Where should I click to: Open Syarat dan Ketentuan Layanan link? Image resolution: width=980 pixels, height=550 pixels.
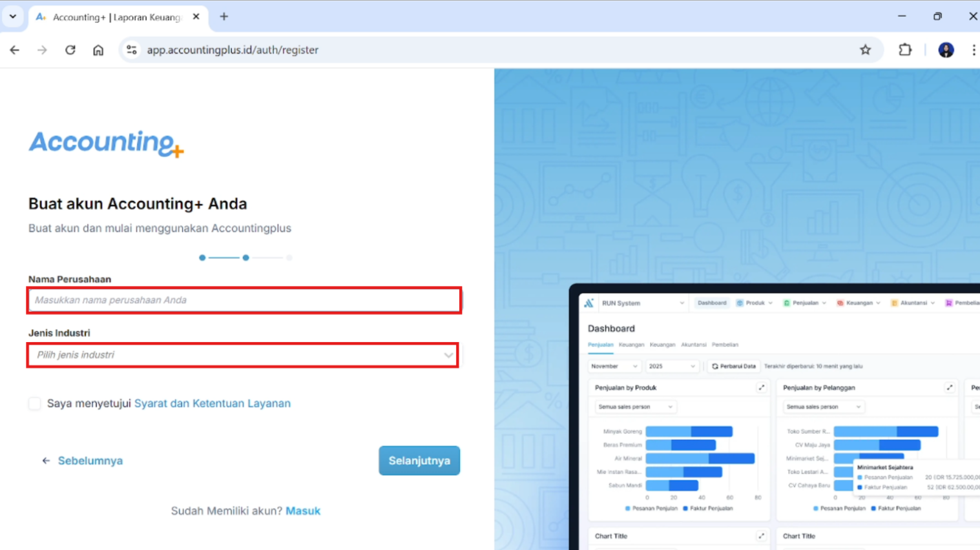pos(213,403)
